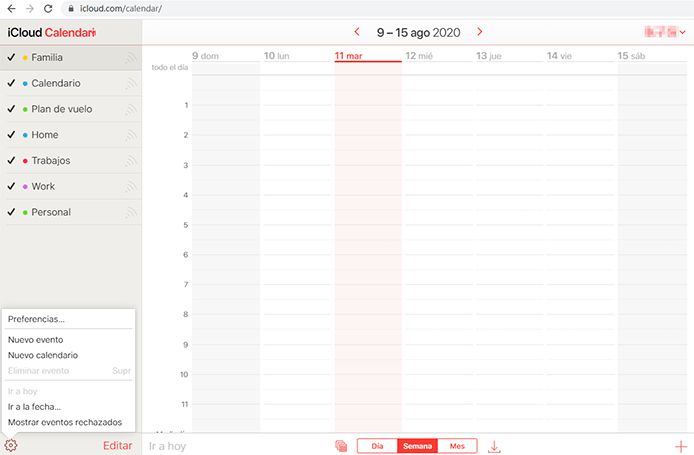This screenshot has height=455, width=694.
Task: Select Nuevo evento menu item
Action: [35, 340]
